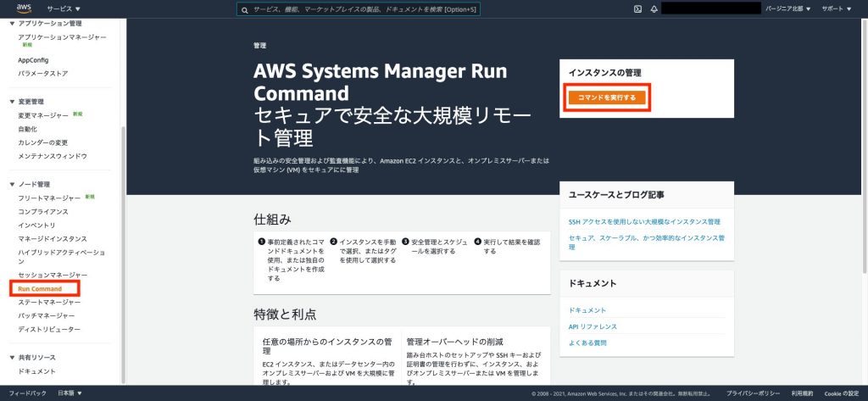Open the API リファレンス link
The image size is (868, 401).
pyautogui.click(x=593, y=326)
